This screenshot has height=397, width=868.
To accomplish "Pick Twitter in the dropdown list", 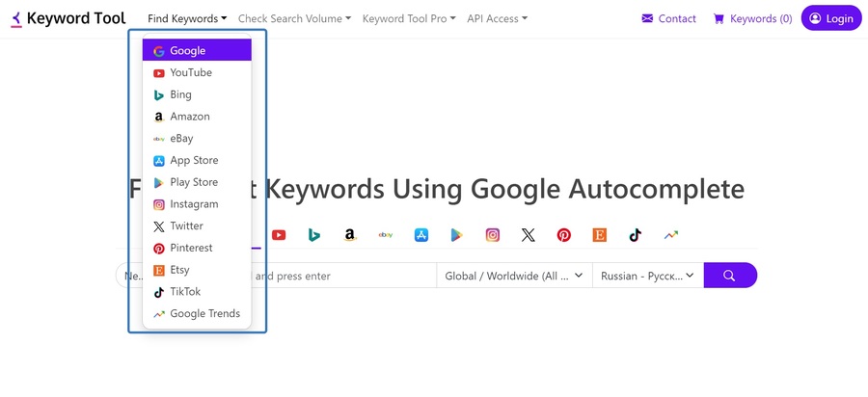I will click(x=197, y=225).
